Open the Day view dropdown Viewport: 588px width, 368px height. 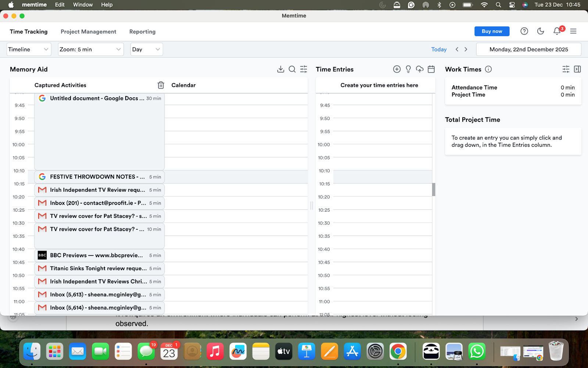146,49
